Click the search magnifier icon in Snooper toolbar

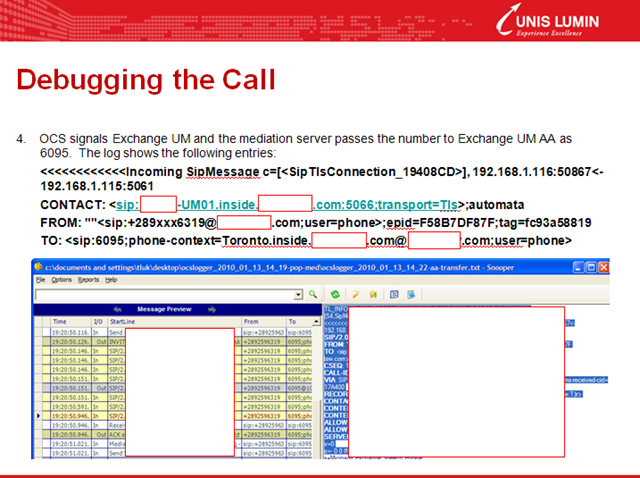(313, 294)
